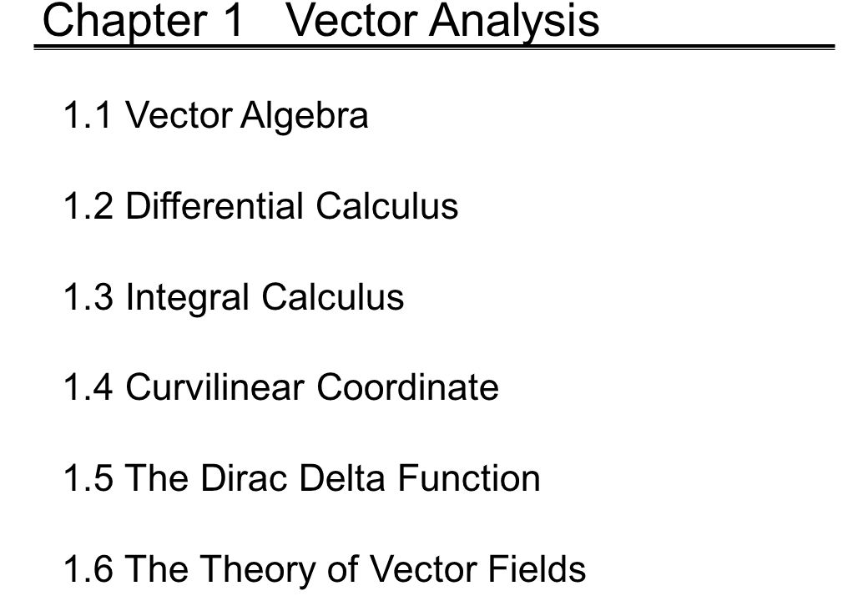Screen dimensions: 868x601
Task: Click the section number 1.2
Action: (x=88, y=206)
